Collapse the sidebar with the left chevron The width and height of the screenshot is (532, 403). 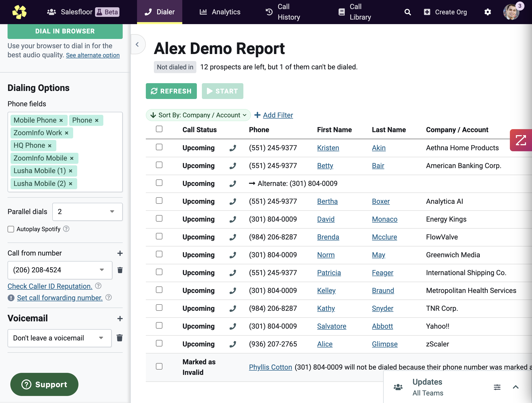point(137,44)
